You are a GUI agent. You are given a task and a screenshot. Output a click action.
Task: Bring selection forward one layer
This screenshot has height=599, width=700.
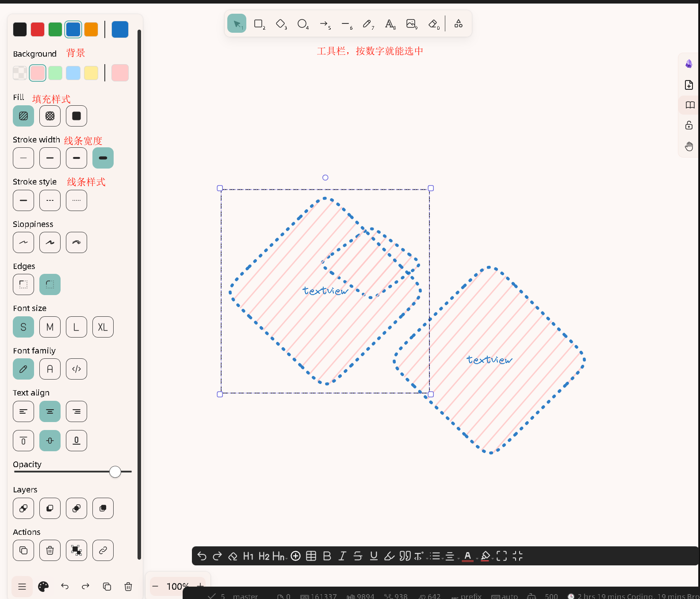pos(77,508)
